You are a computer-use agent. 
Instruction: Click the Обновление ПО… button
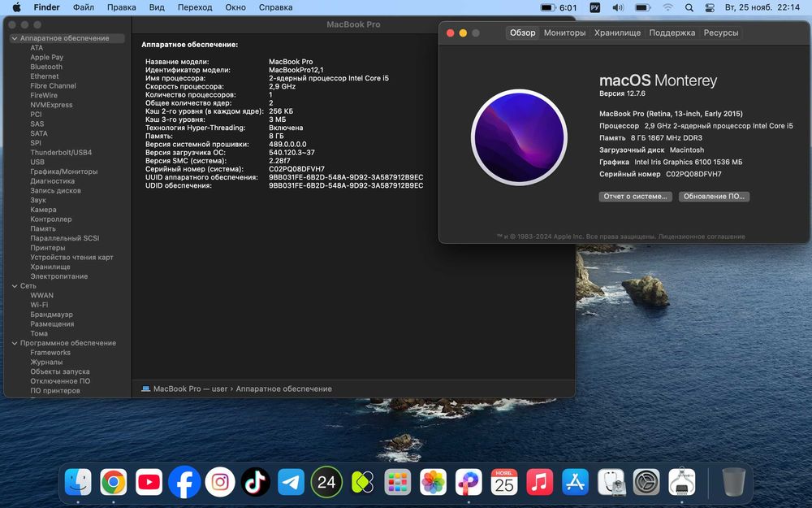(x=714, y=197)
